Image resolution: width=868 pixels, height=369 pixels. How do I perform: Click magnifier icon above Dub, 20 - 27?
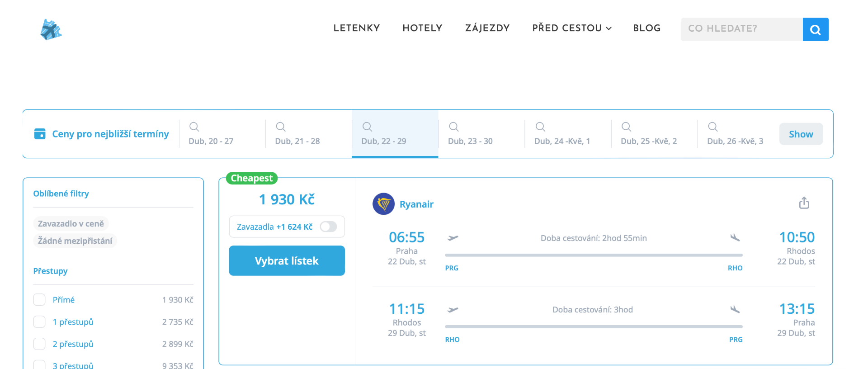pos(194,127)
